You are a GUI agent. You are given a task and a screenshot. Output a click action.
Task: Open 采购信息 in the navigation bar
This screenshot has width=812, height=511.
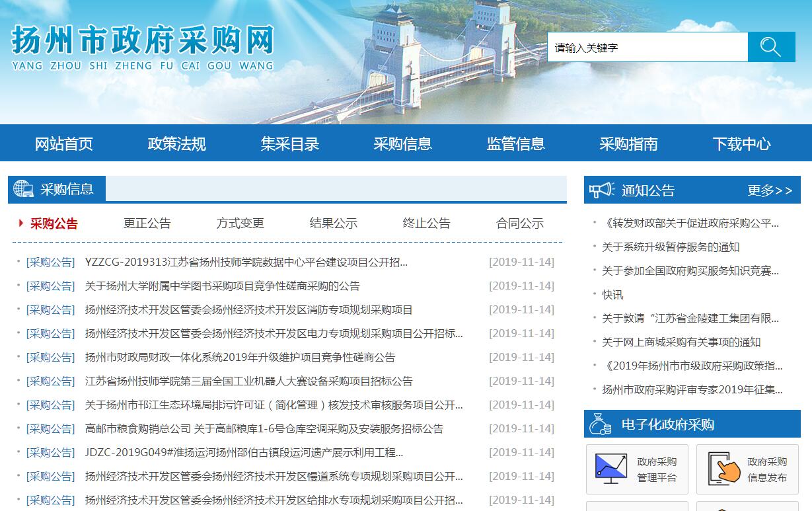(x=402, y=143)
